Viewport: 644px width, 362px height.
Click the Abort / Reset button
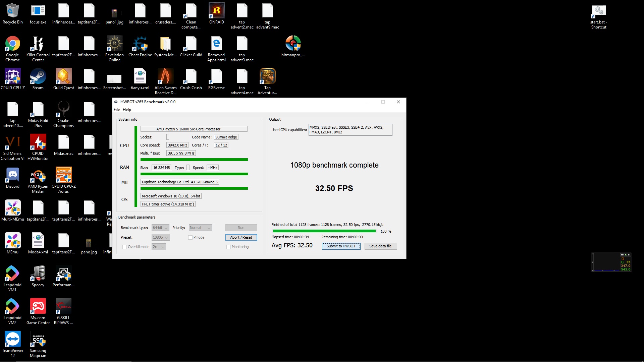point(241,237)
